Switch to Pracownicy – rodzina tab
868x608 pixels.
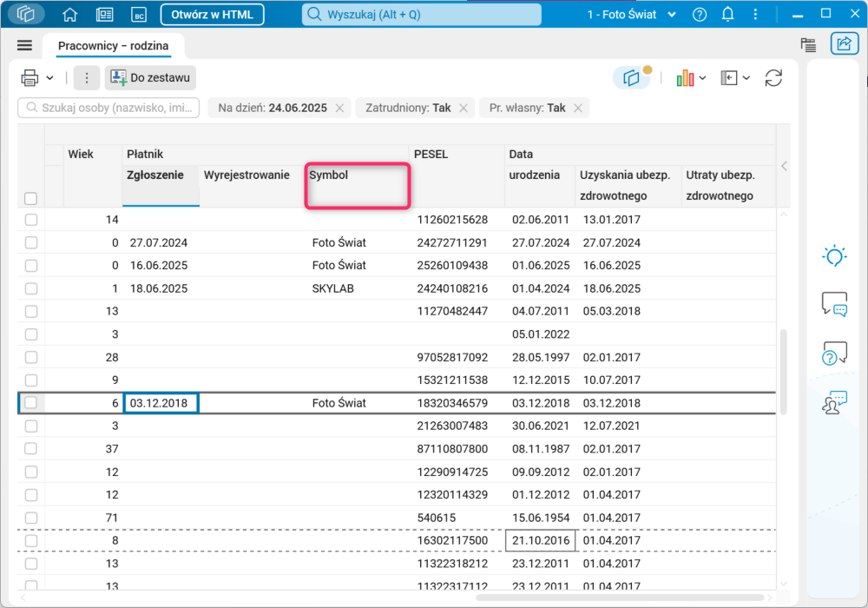(114, 46)
